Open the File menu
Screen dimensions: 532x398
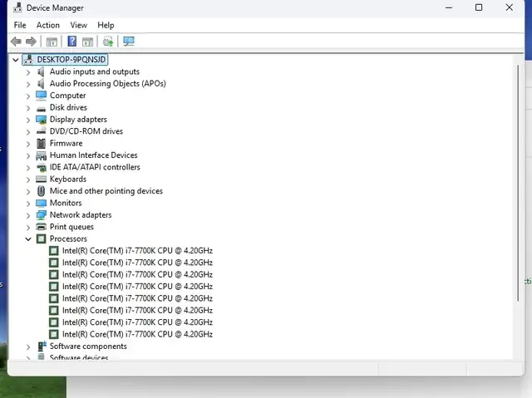(x=20, y=25)
